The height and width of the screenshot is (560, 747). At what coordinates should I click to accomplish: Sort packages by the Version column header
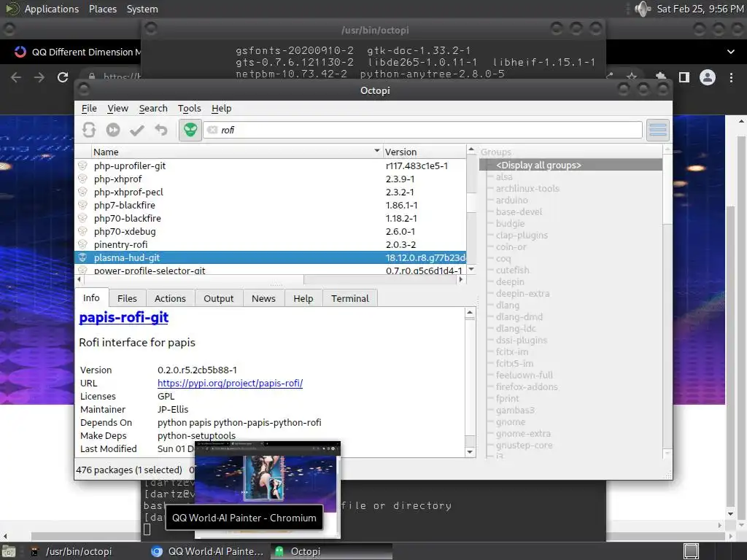click(424, 152)
